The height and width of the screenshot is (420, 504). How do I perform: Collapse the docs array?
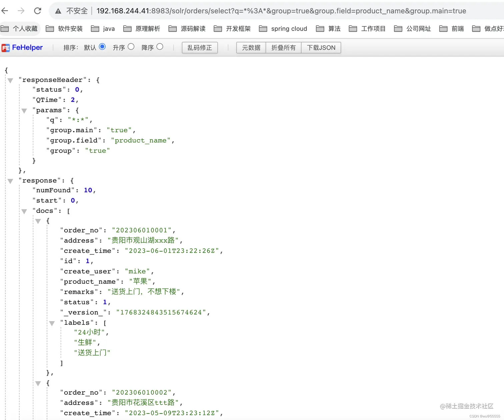[x=24, y=211]
